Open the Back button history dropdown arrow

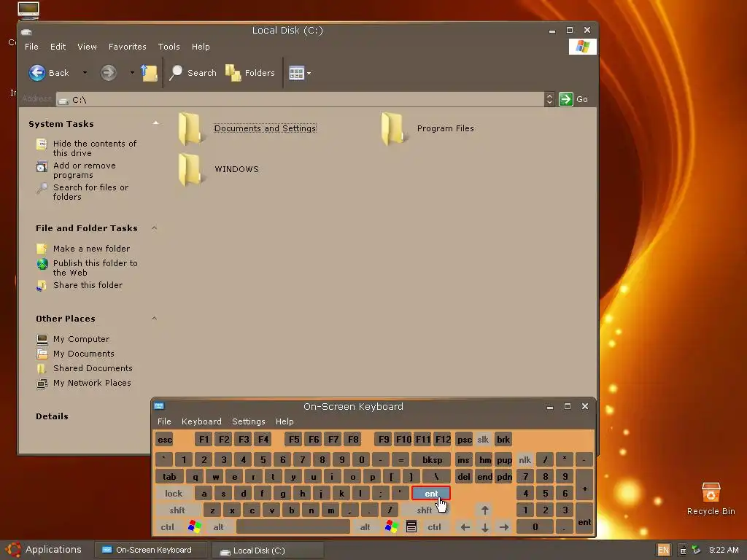click(85, 73)
